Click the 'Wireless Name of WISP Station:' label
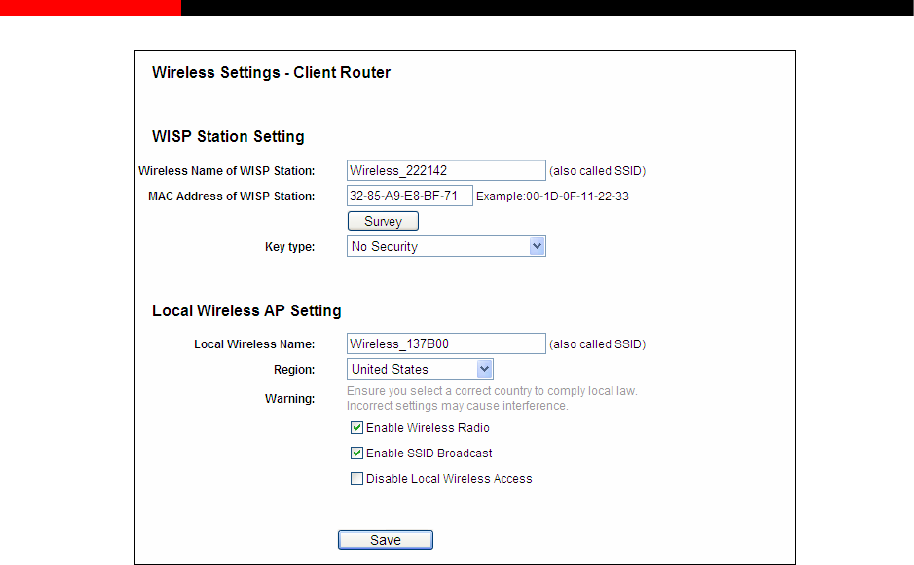The width and height of the screenshot is (914, 565). [x=226, y=171]
